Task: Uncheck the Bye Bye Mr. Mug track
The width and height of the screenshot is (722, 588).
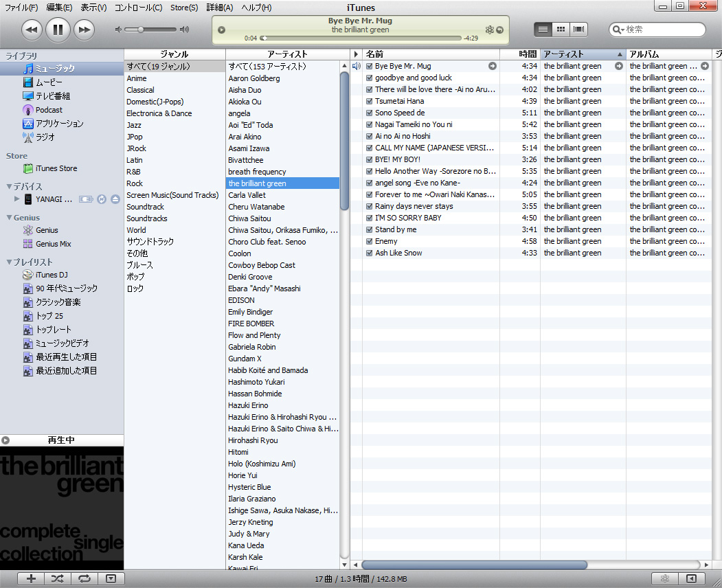Action: [x=370, y=67]
